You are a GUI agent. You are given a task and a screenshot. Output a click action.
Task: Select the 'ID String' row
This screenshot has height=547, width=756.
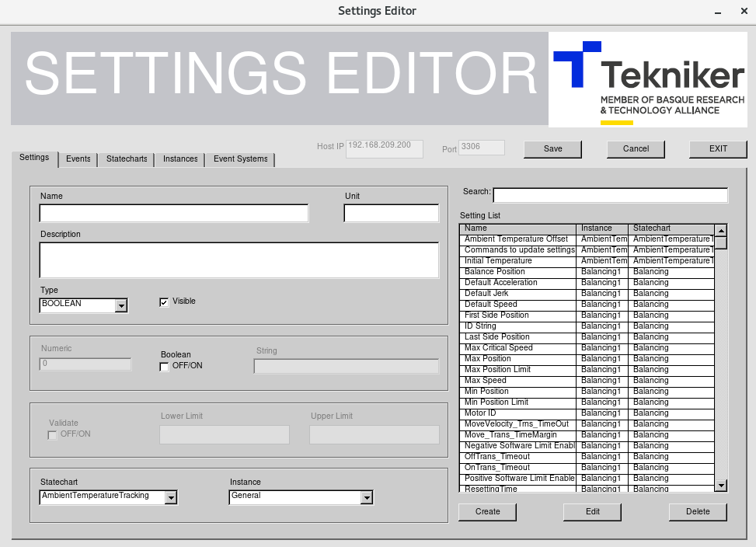point(587,326)
